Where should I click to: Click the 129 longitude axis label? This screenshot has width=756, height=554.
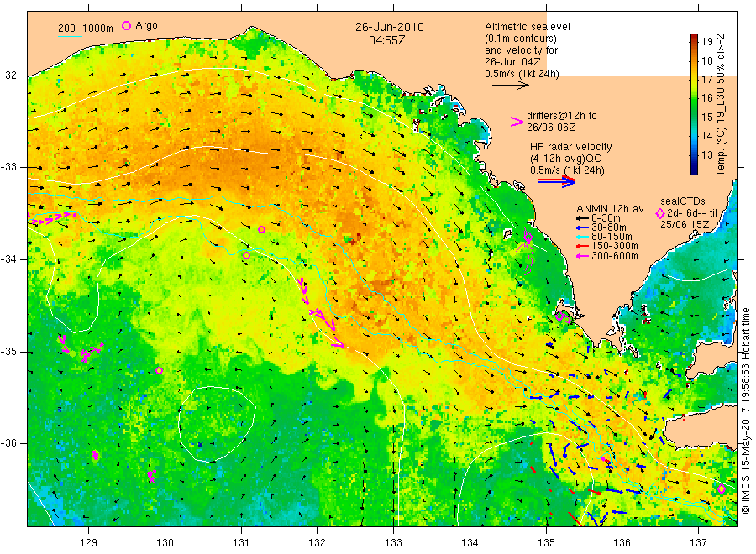(89, 543)
